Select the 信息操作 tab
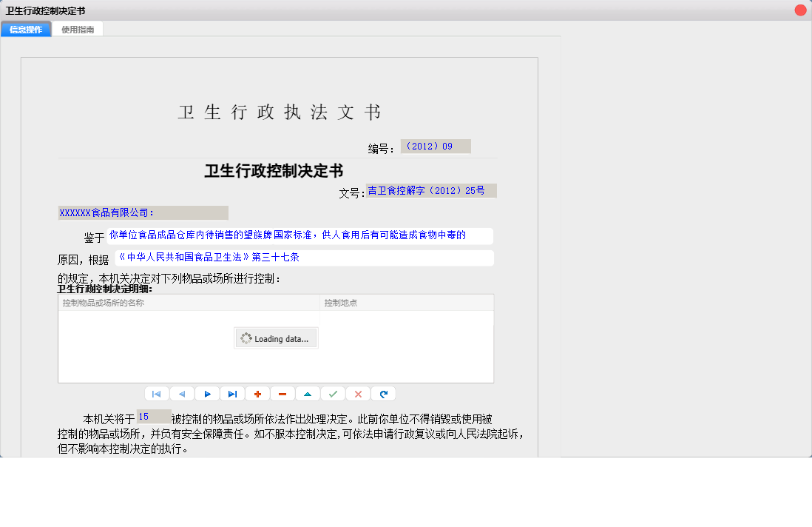 (26, 30)
